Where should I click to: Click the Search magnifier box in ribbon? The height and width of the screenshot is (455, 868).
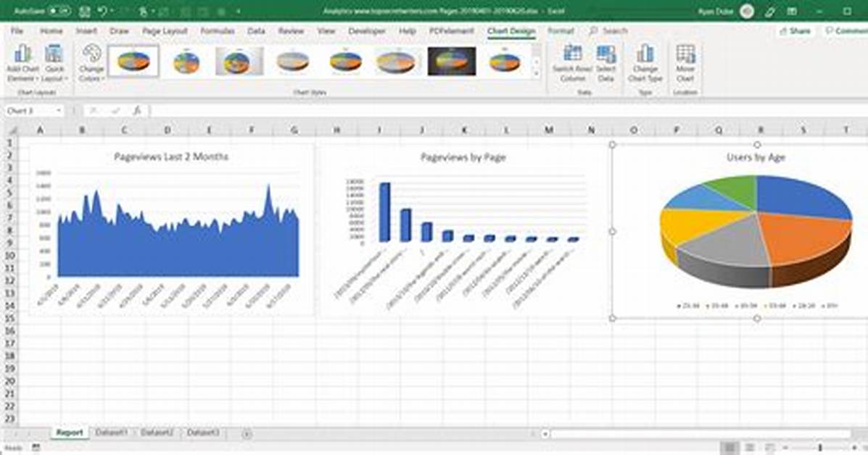coord(608,31)
